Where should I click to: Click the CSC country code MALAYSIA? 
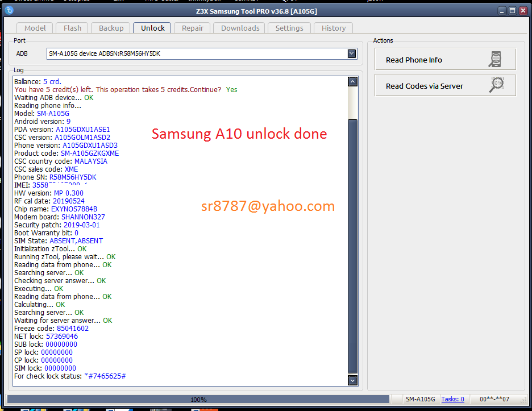coord(91,161)
